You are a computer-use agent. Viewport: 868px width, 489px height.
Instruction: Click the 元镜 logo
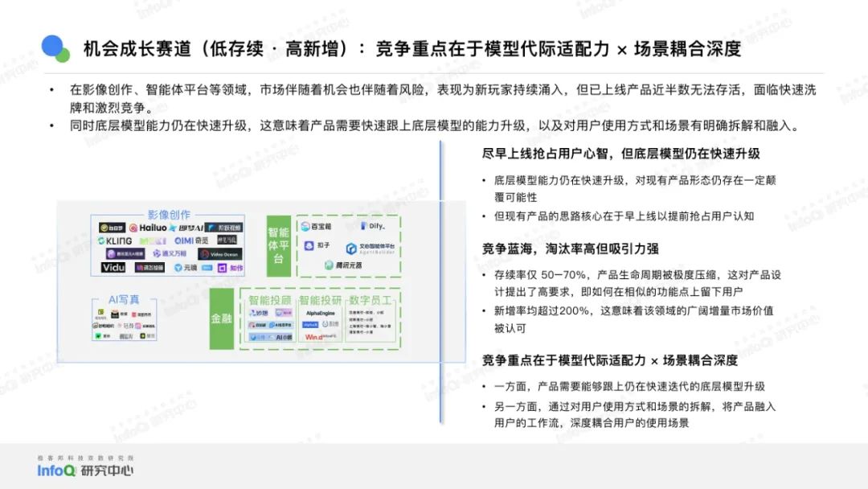[186, 268]
